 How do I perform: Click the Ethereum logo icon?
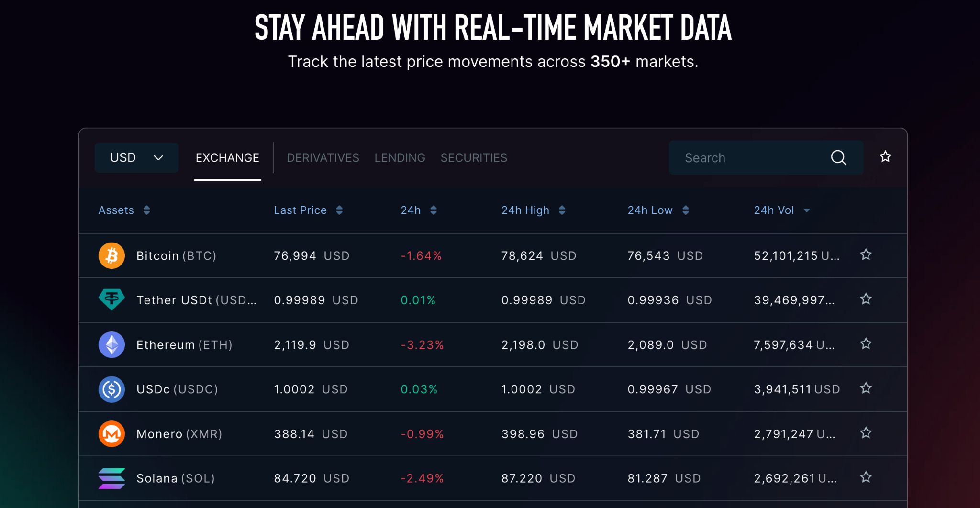tap(111, 344)
